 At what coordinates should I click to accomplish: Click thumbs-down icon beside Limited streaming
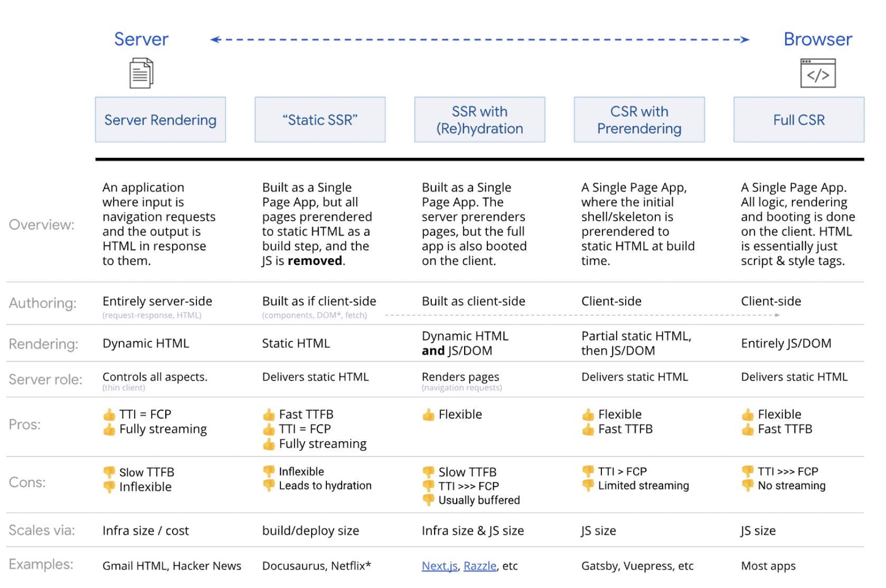pyautogui.click(x=588, y=486)
